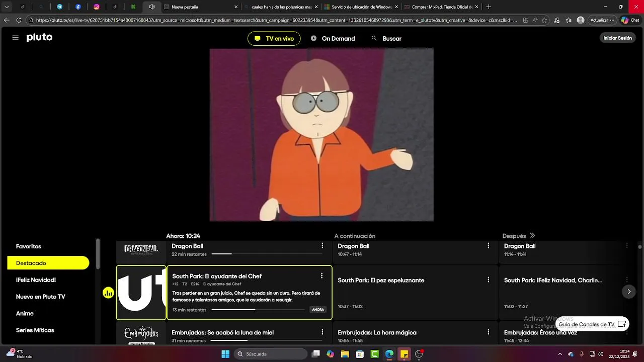Click Dragon Ball progress bar

coord(266,254)
